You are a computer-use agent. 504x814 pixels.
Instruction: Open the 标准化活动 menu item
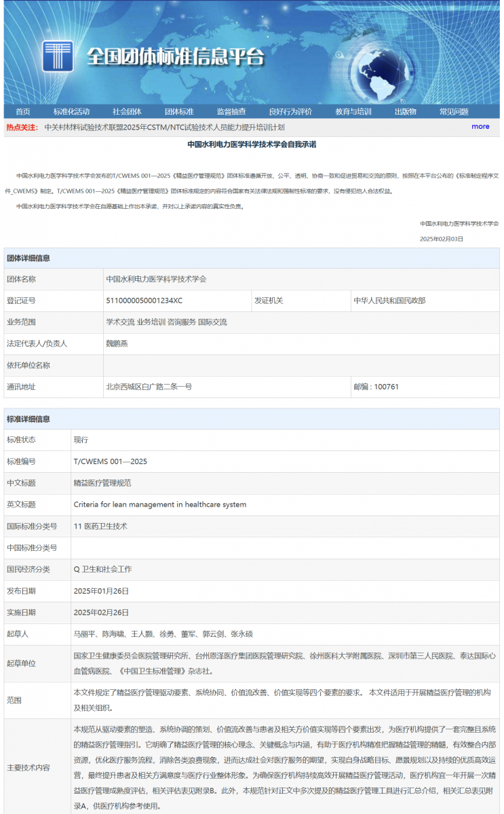click(71, 111)
